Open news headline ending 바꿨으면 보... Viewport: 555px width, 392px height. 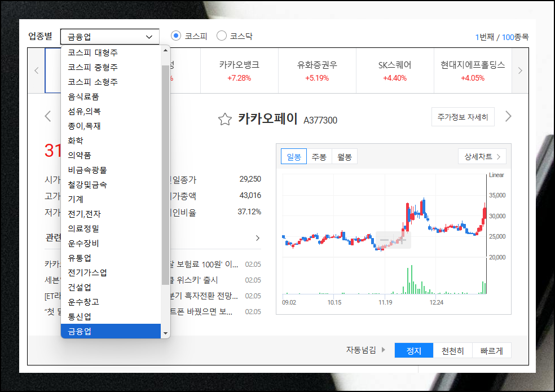pyautogui.click(x=201, y=311)
